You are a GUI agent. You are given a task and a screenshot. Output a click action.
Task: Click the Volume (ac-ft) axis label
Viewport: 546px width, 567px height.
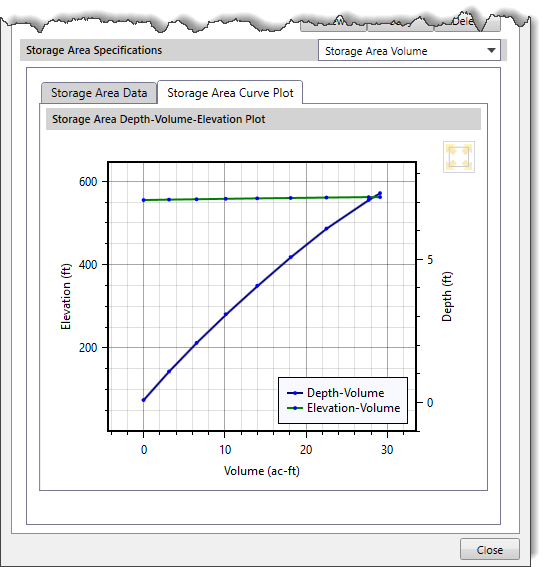click(262, 471)
